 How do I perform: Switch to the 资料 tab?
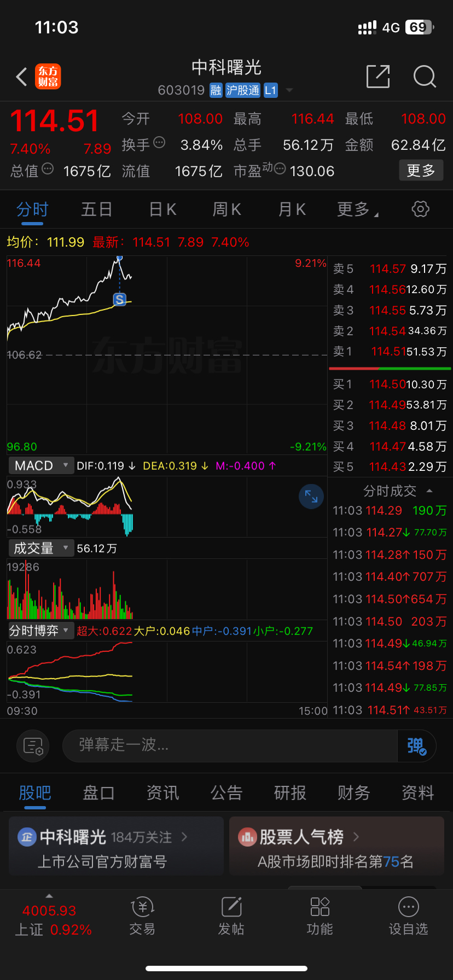(418, 793)
